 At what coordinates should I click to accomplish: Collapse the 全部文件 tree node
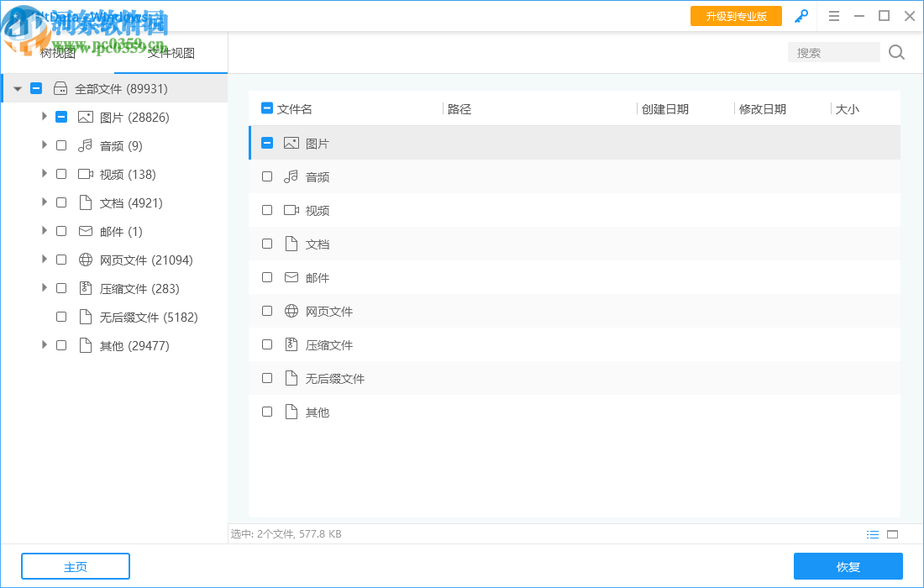[x=17, y=87]
